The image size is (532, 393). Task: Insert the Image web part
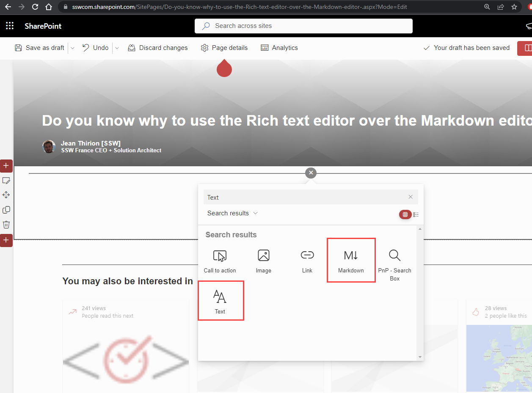tap(263, 261)
